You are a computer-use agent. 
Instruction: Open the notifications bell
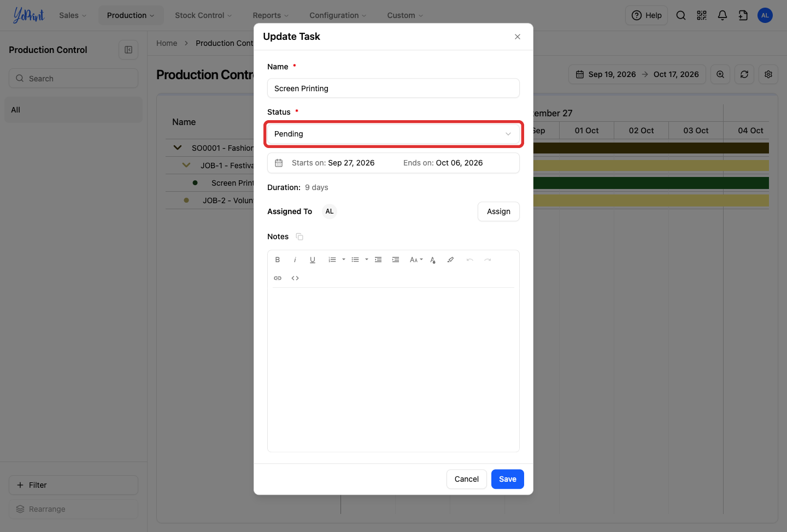point(723,15)
